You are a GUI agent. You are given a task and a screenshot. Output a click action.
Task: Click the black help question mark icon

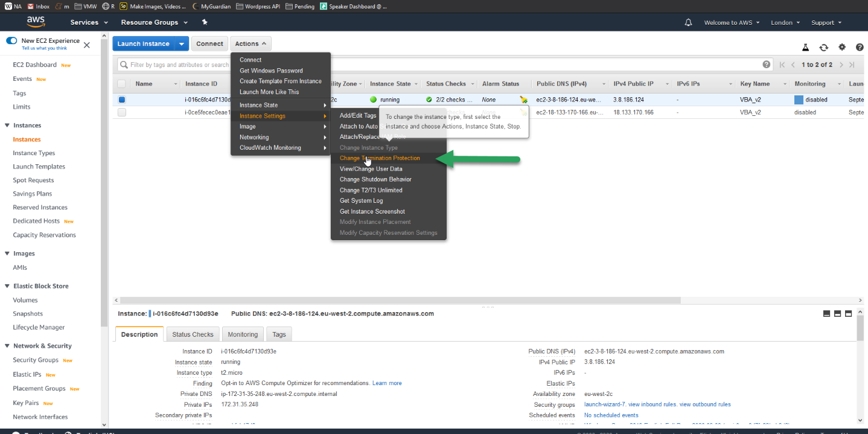860,47
